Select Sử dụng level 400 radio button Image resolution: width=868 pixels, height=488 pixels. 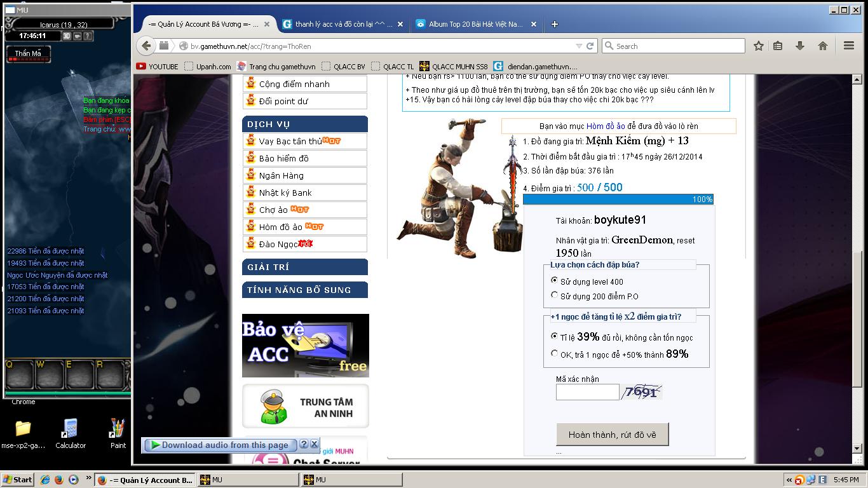(x=554, y=280)
